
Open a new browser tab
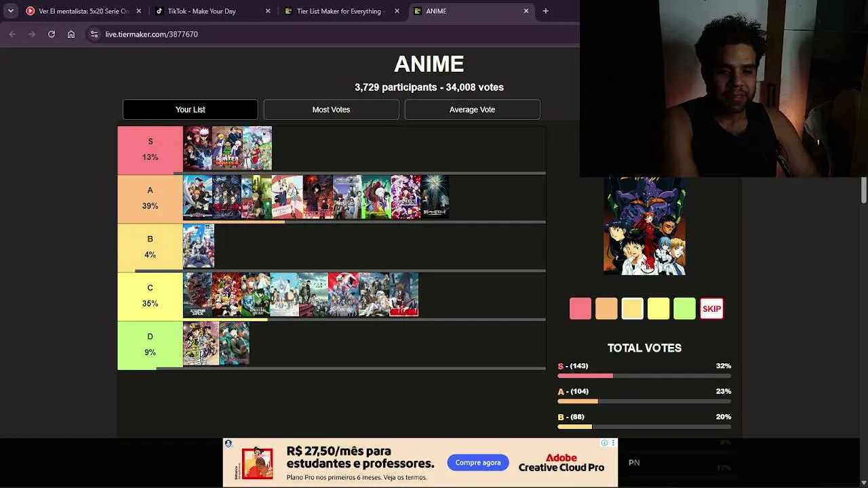[545, 11]
